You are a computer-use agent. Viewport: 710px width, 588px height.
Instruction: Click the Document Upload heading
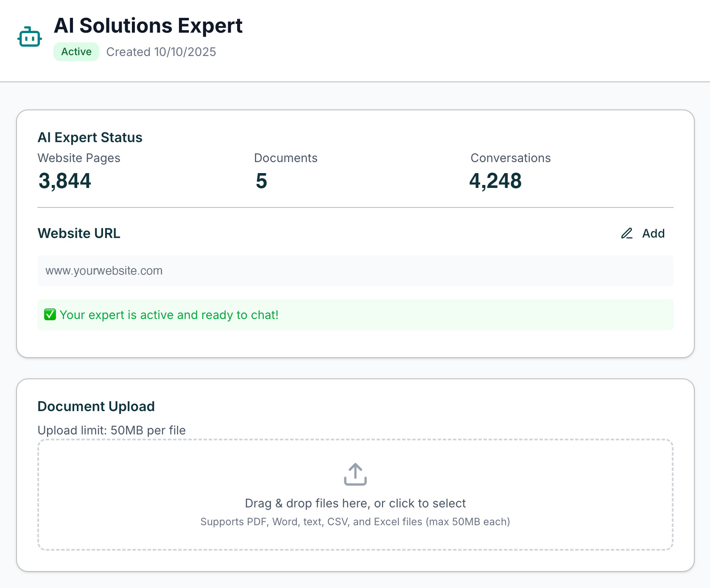[96, 406]
